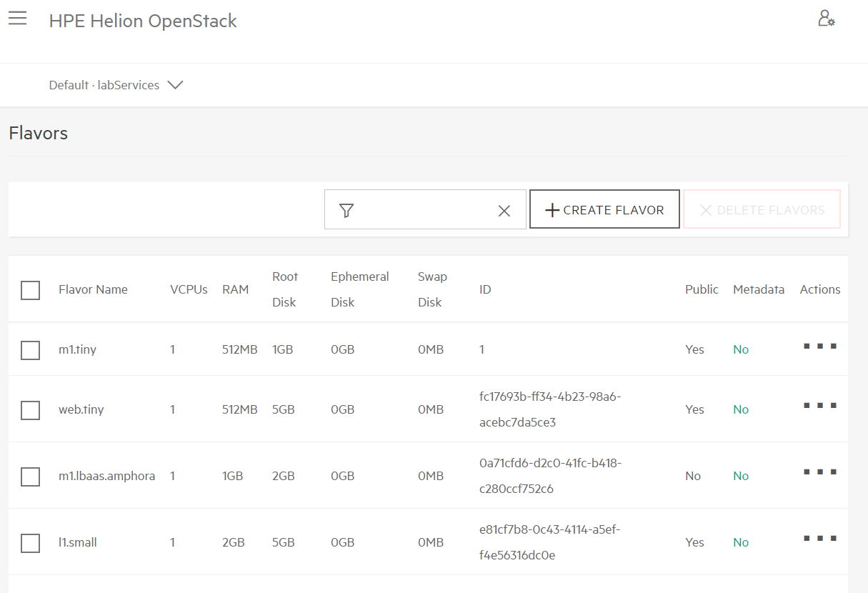Click the RAM column header
Viewport: 868px width, 593px height.
pos(235,289)
